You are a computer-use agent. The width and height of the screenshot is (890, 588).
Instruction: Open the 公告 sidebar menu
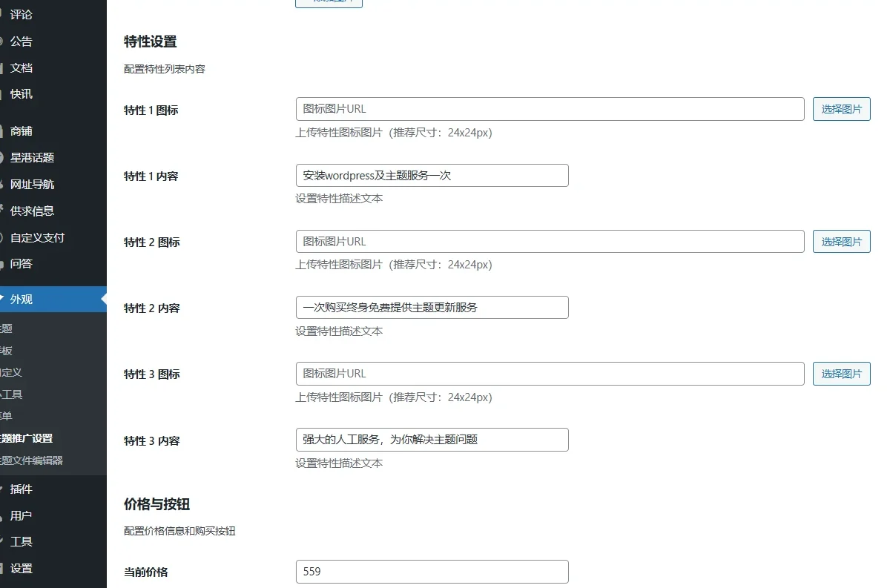(21, 42)
